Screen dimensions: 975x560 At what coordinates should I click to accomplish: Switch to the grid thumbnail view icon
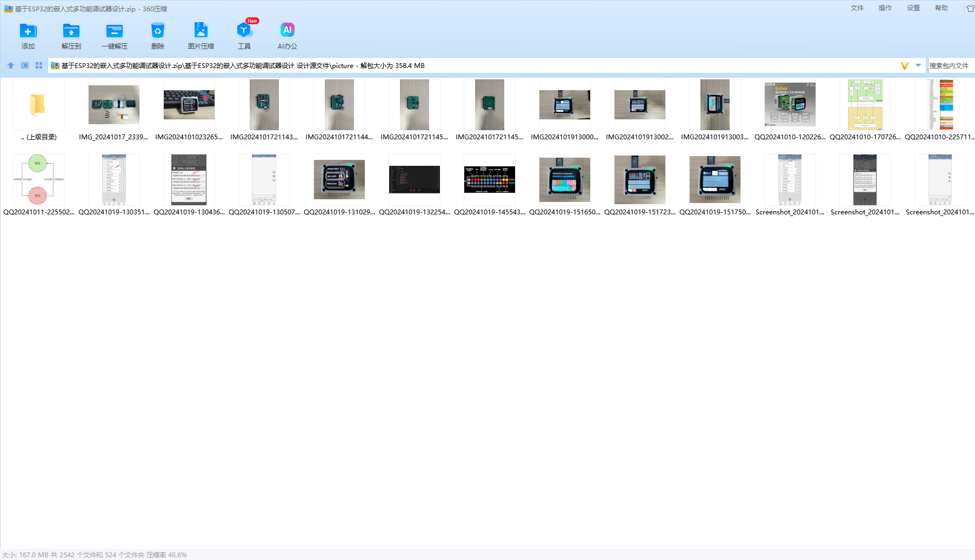pos(39,65)
